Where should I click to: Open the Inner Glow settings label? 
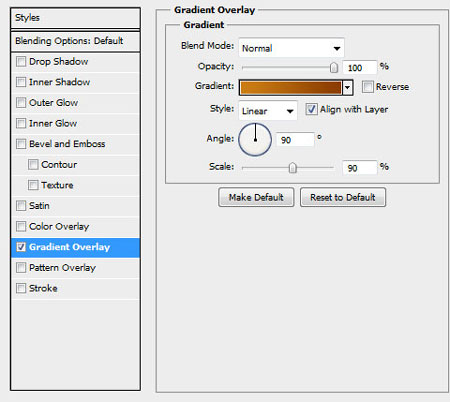click(x=53, y=123)
